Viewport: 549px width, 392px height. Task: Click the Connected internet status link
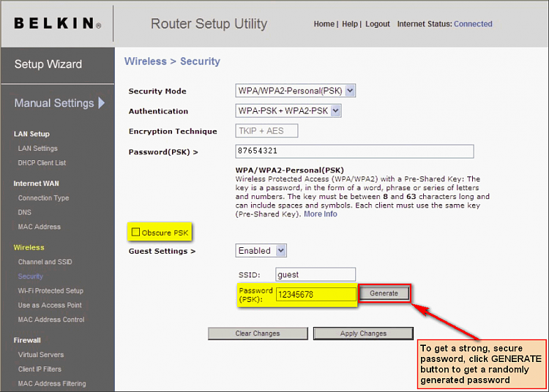473,24
